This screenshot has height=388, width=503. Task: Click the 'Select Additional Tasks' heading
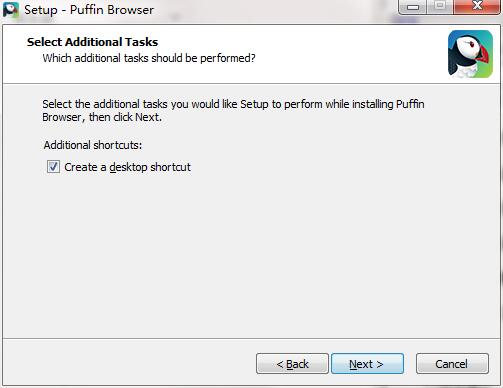tap(92, 42)
